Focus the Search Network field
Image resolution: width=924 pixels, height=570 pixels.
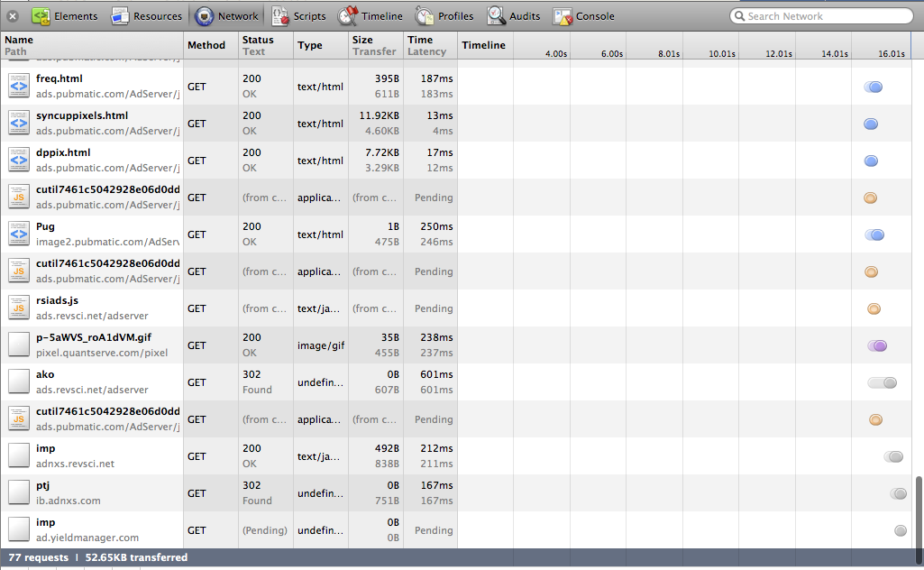[x=821, y=16]
